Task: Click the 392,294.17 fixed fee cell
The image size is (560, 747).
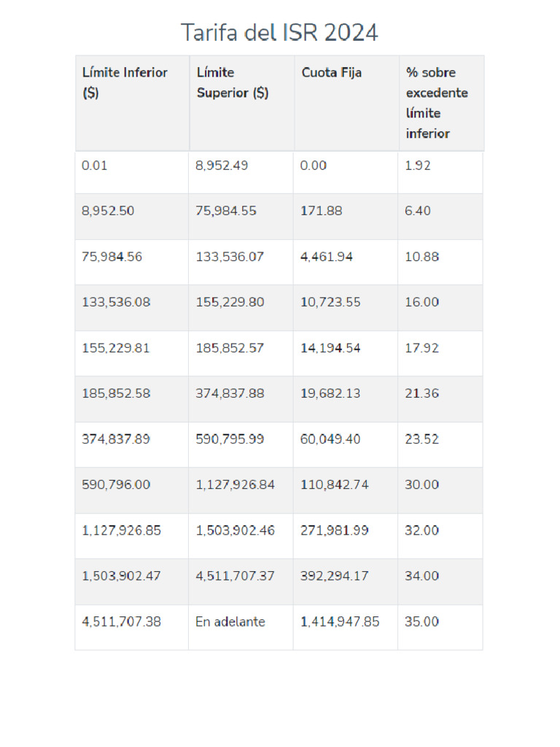Action: coord(334,576)
